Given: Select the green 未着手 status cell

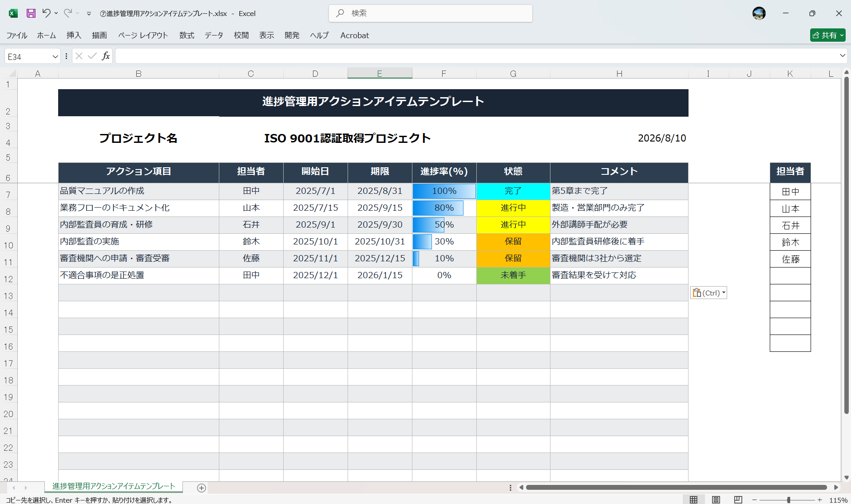Looking at the screenshot, I should coord(513,276).
